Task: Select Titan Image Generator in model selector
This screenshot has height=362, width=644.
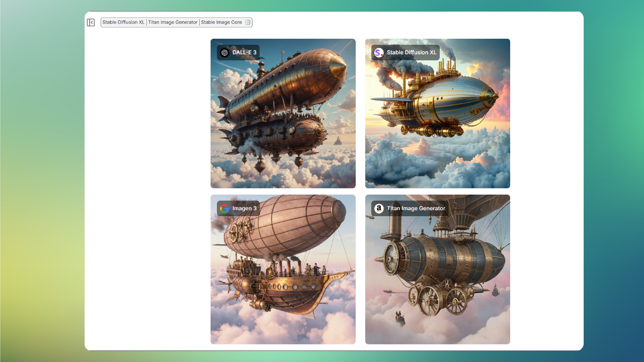Action: click(x=173, y=23)
